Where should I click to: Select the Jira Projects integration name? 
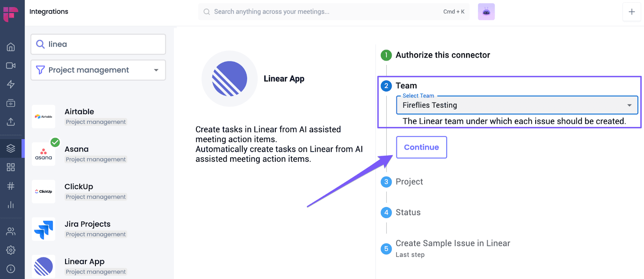[87, 224]
